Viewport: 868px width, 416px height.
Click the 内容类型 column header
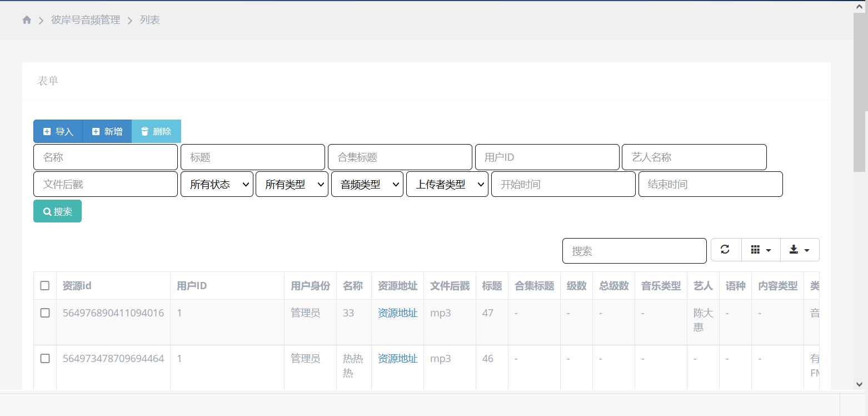778,286
